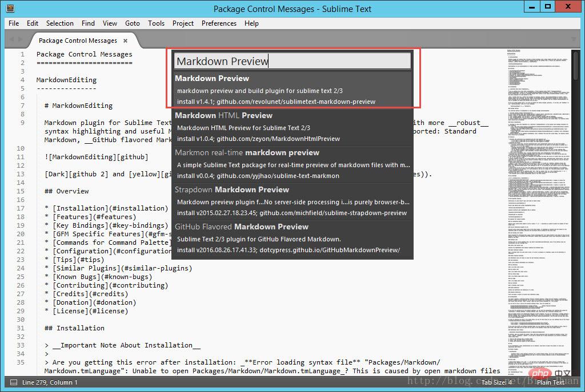Open the Tab Size: 4 setting

click(x=496, y=382)
